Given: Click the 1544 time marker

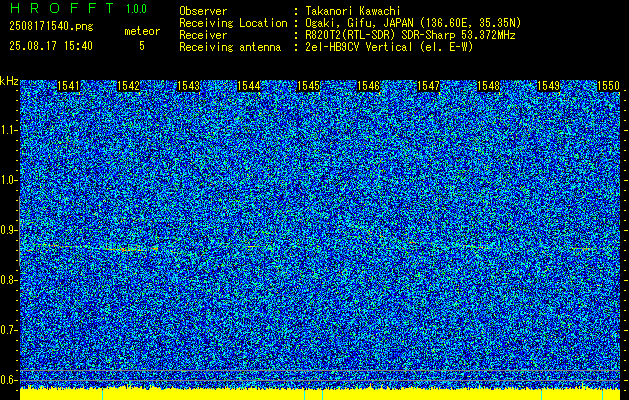Looking at the screenshot, I should (x=249, y=86).
